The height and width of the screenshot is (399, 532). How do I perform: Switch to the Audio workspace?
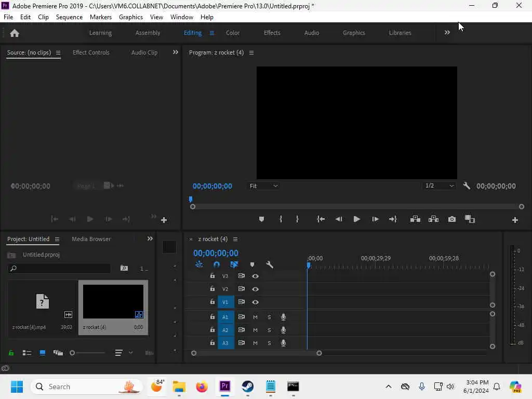click(312, 33)
